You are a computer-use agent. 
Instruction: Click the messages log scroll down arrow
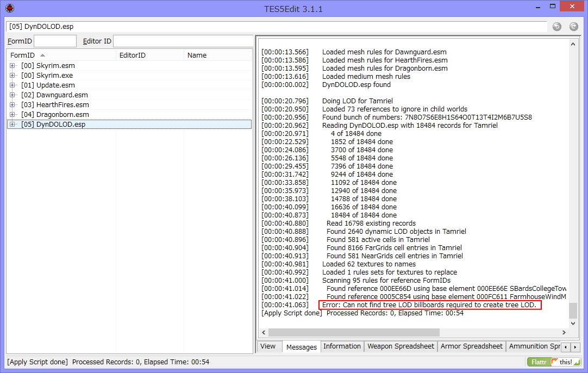[x=573, y=324]
